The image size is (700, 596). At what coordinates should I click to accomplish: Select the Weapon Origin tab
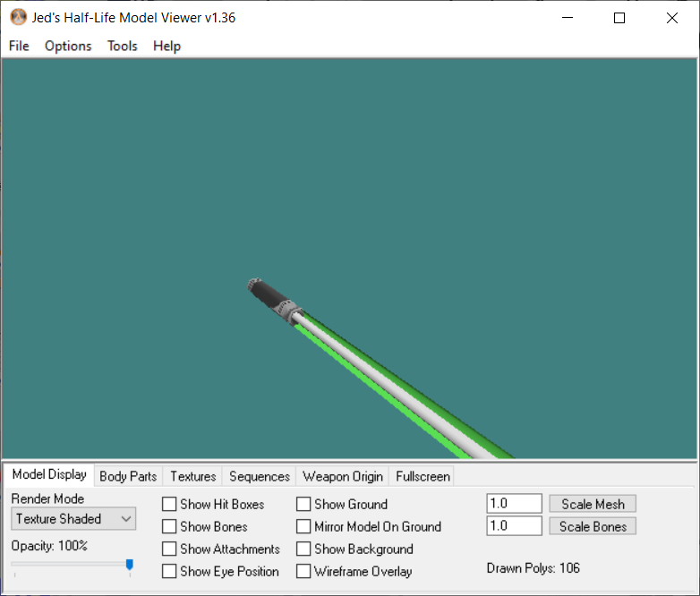pyautogui.click(x=343, y=476)
